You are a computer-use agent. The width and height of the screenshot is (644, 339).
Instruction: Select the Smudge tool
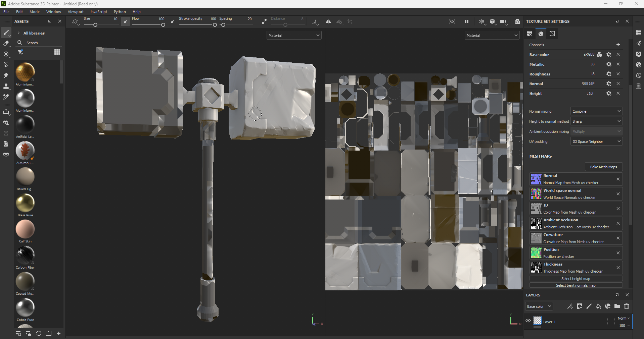tap(6, 75)
